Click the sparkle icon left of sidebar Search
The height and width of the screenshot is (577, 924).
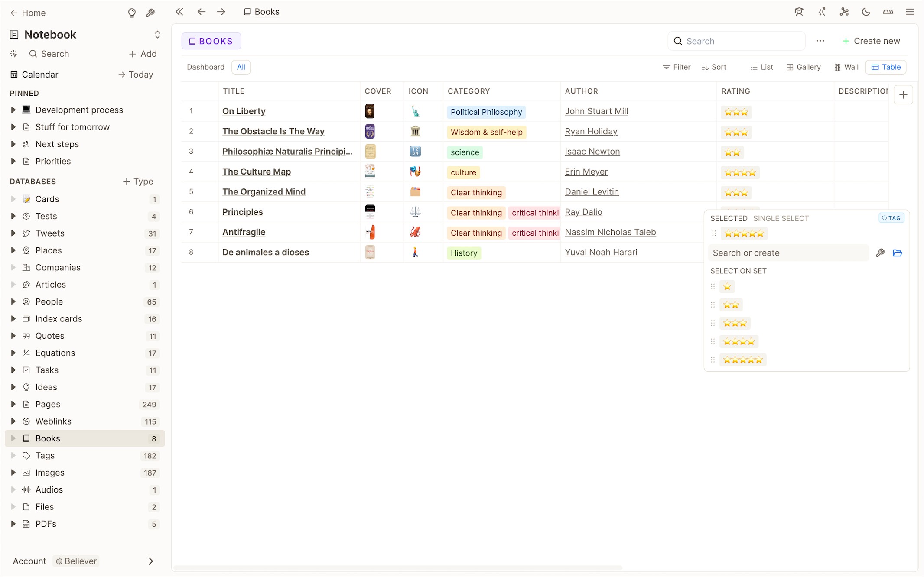[x=14, y=54]
